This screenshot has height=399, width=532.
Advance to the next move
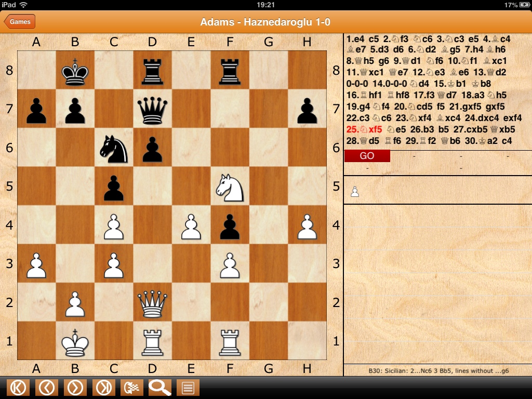(x=75, y=388)
